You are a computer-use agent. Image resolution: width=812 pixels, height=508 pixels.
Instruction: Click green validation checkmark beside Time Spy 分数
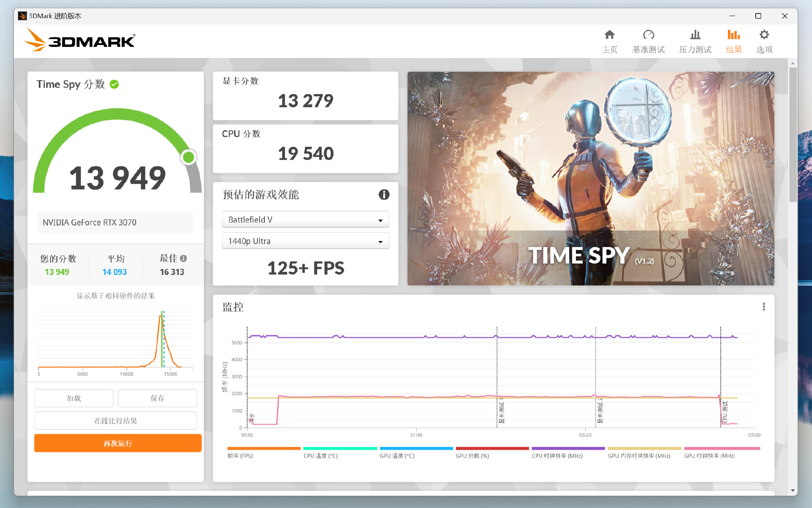[114, 84]
